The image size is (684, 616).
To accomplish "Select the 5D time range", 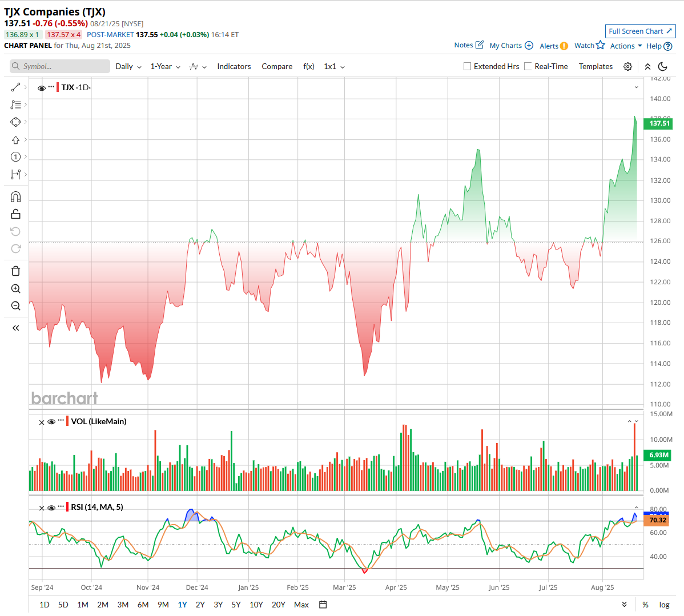I will [63, 605].
